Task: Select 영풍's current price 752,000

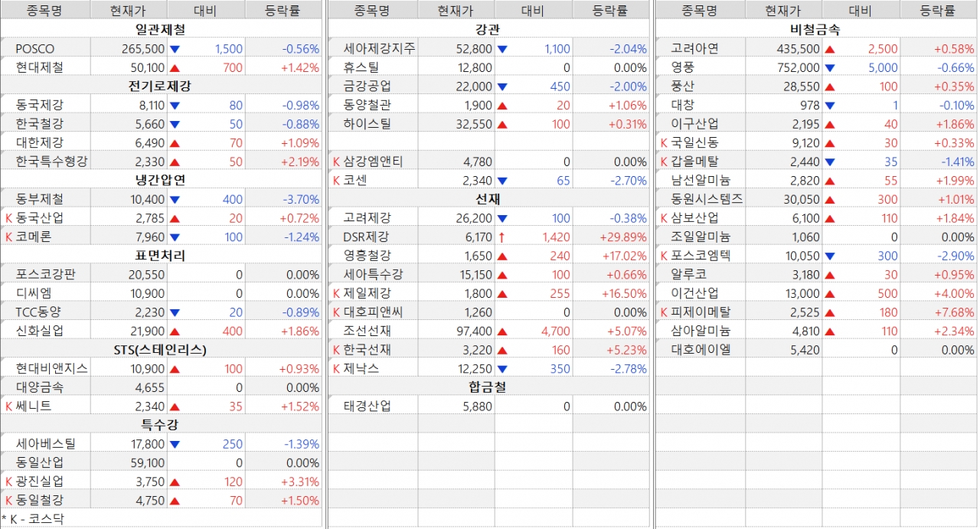Action: click(799, 67)
